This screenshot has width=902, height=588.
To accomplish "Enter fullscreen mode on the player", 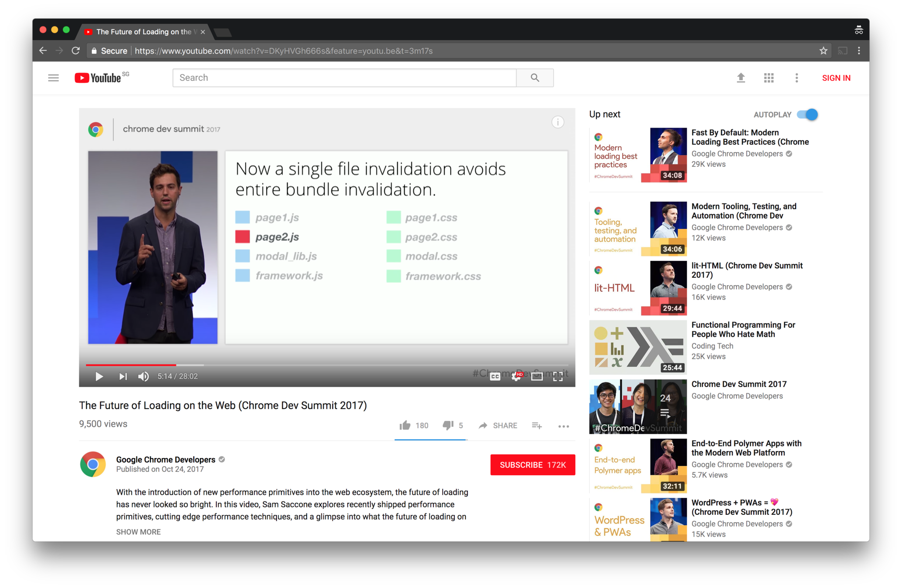I will [558, 377].
